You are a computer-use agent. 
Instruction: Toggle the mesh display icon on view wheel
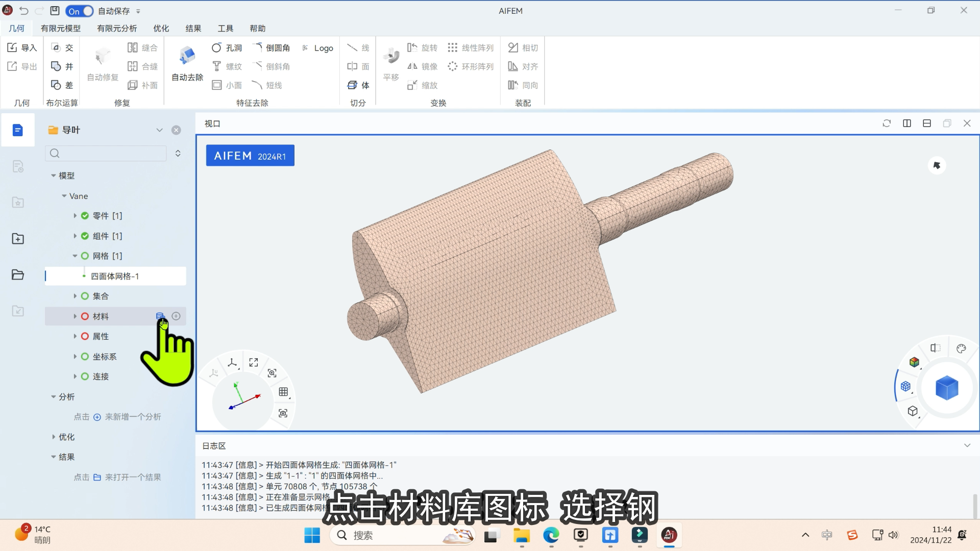(905, 386)
